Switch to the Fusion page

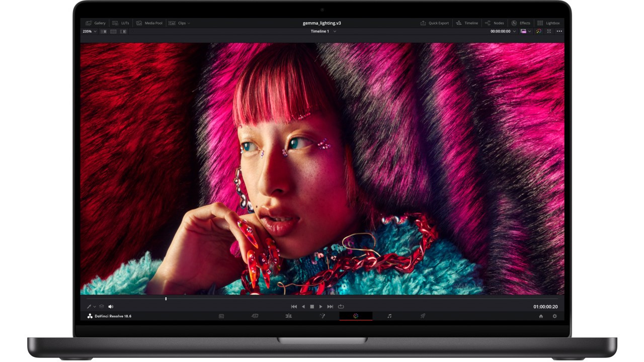point(323,316)
